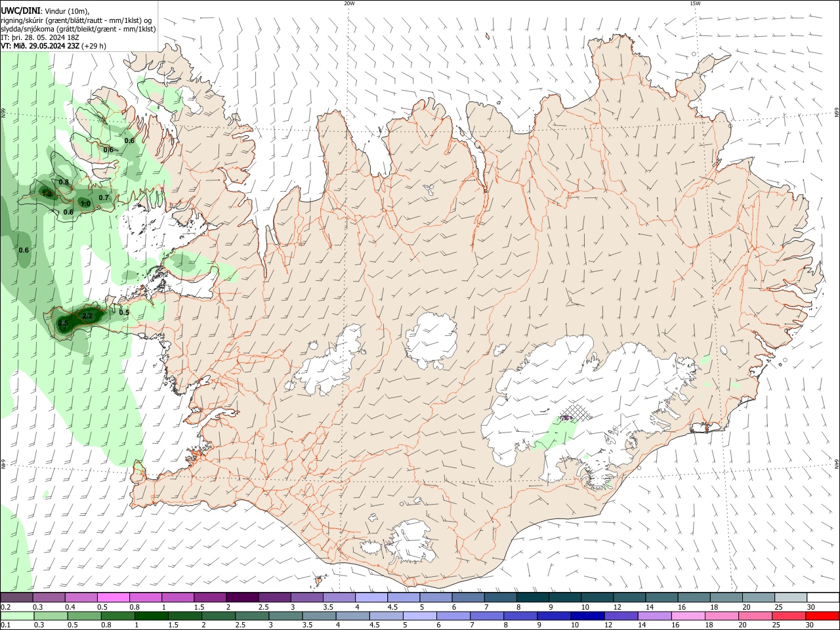
Task: Pick the violet swatch between 12 and 14 in rain row
Action: pyautogui.click(x=621, y=616)
